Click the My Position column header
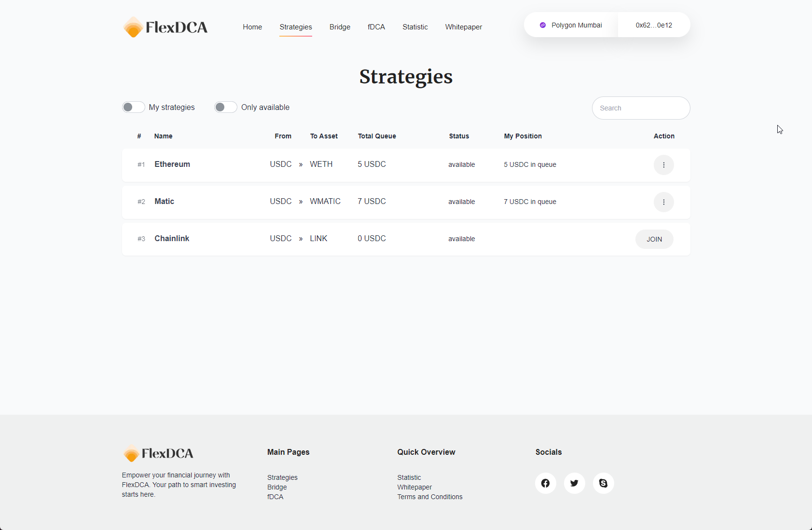812x530 pixels. click(523, 136)
